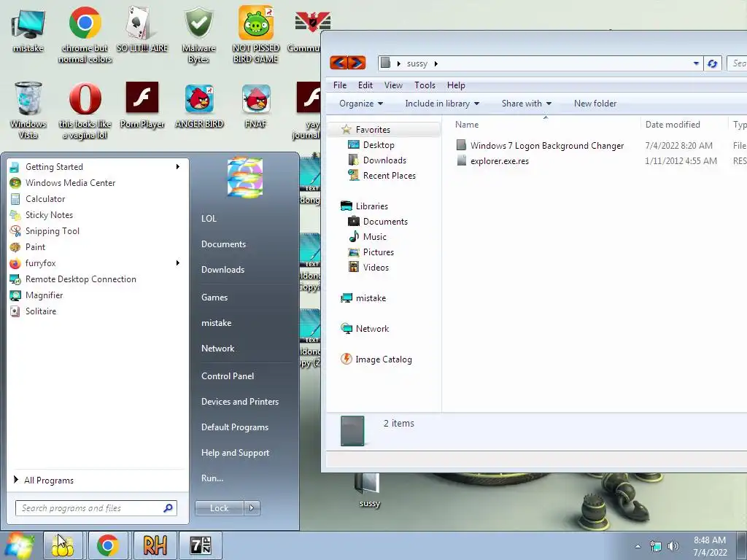
Task: Open the Tools menu
Action: [x=425, y=85]
